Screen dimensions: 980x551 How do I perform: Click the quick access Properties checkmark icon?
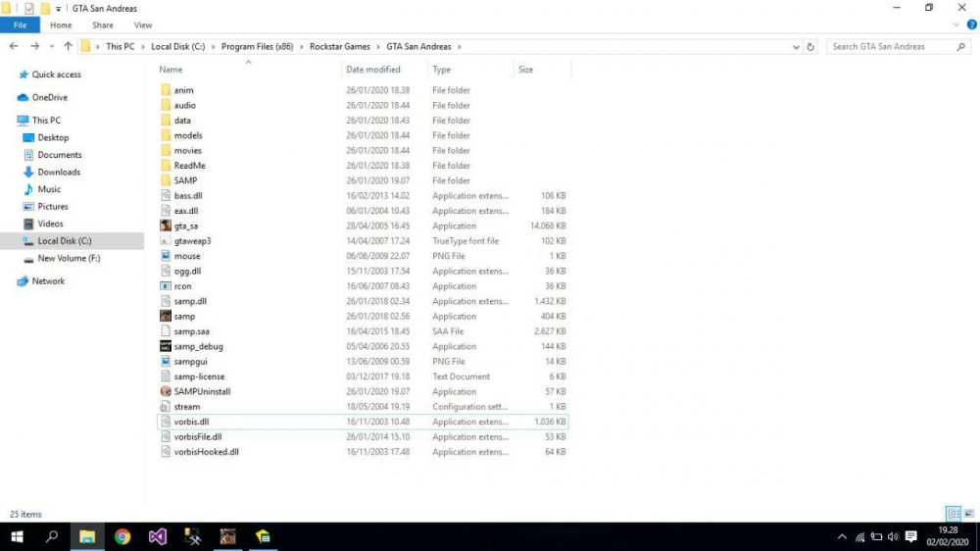click(28, 8)
